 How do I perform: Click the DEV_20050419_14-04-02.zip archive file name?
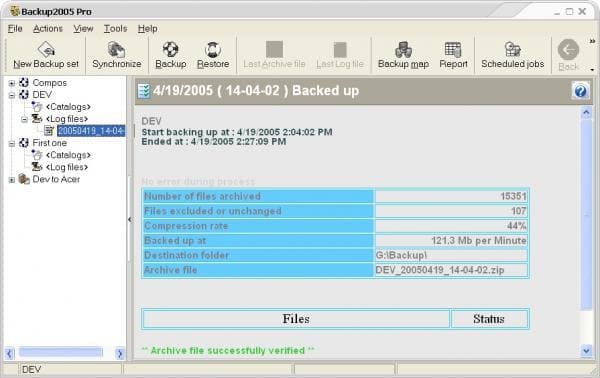(x=440, y=270)
